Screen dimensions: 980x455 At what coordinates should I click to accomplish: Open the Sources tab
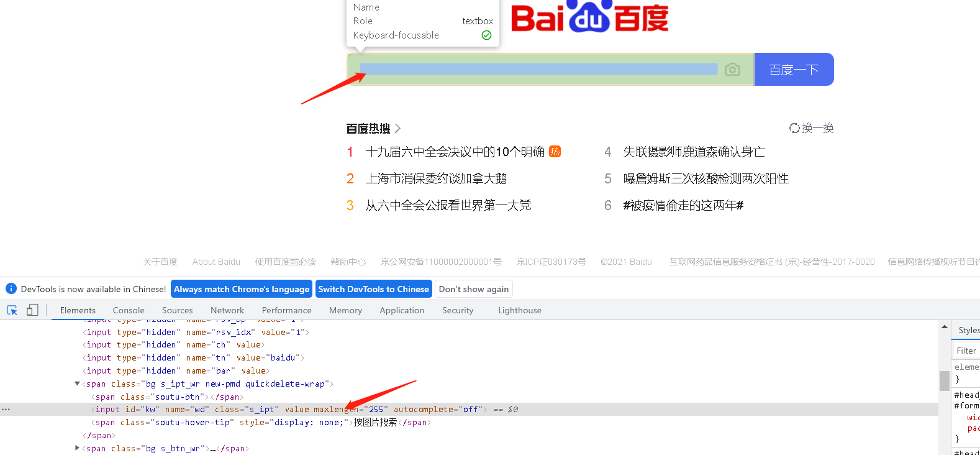click(x=178, y=310)
